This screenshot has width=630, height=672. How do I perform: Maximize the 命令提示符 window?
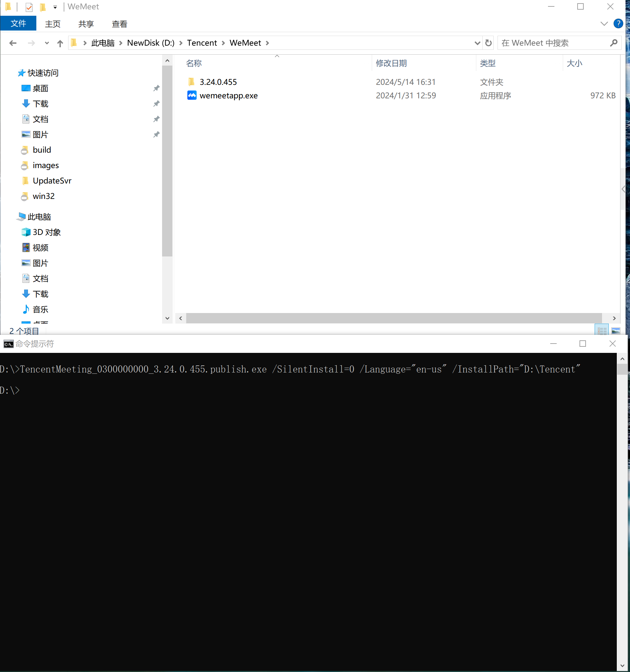583,344
